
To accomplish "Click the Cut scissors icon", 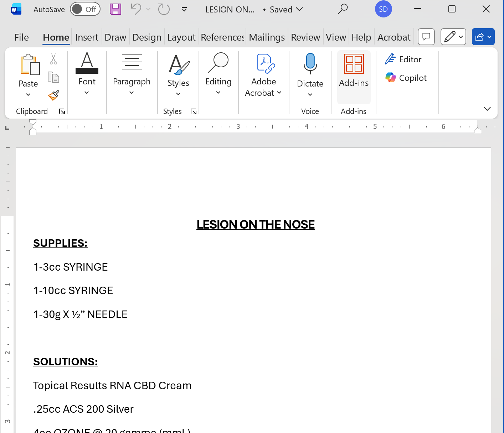I will [54, 59].
